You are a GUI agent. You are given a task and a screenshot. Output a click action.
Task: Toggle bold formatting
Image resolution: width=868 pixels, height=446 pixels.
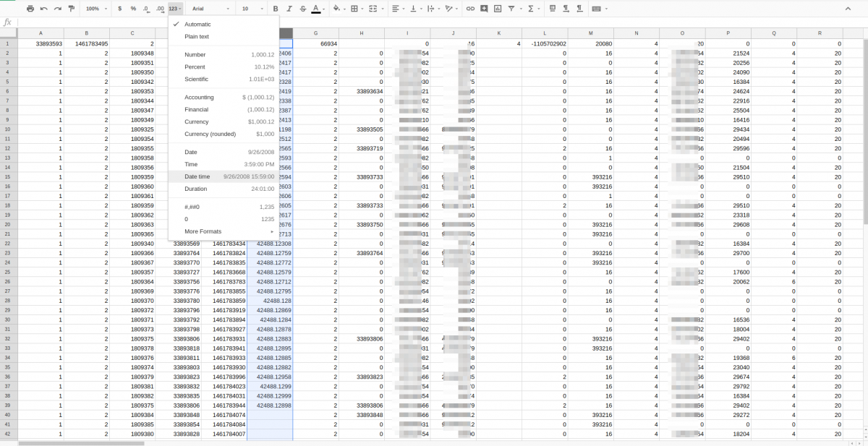pyautogui.click(x=276, y=9)
